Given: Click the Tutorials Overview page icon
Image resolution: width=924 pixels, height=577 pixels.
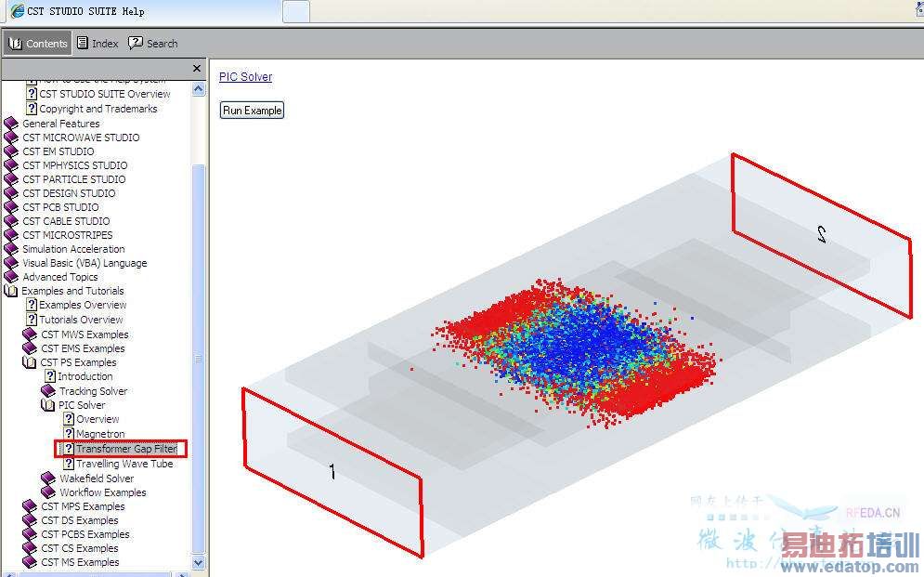Looking at the screenshot, I should click(32, 320).
